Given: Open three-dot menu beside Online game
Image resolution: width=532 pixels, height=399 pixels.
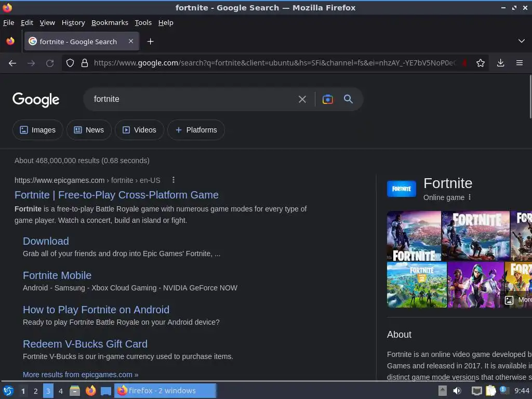Looking at the screenshot, I should 470,197.
